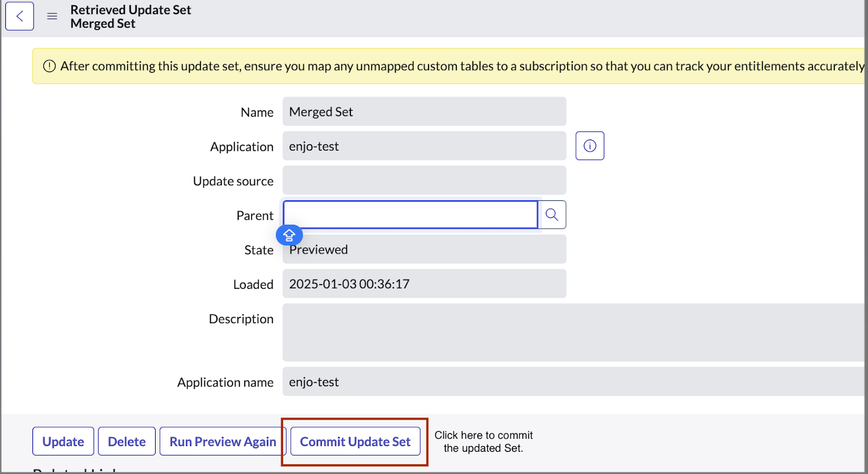Viewport: 868px width, 474px height.
Task: Click the Loaded label
Action: pos(253,285)
